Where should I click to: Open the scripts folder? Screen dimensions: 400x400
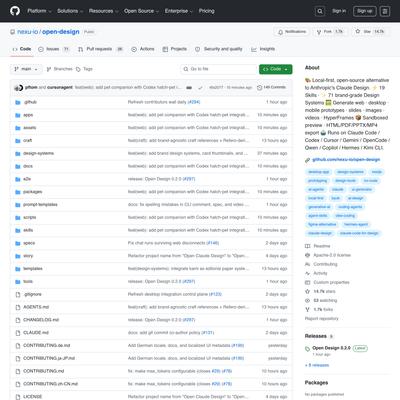pyautogui.click(x=30, y=218)
